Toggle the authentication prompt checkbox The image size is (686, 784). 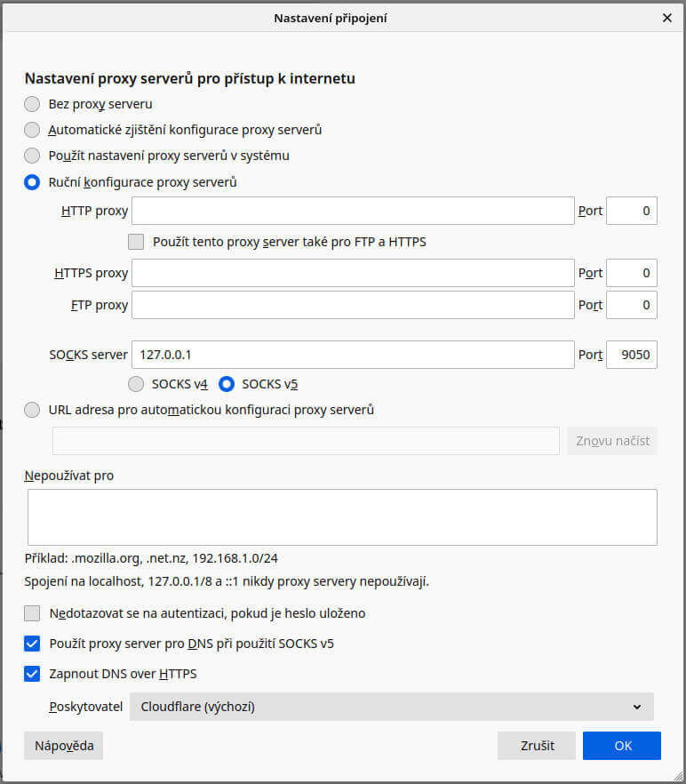coord(32,612)
